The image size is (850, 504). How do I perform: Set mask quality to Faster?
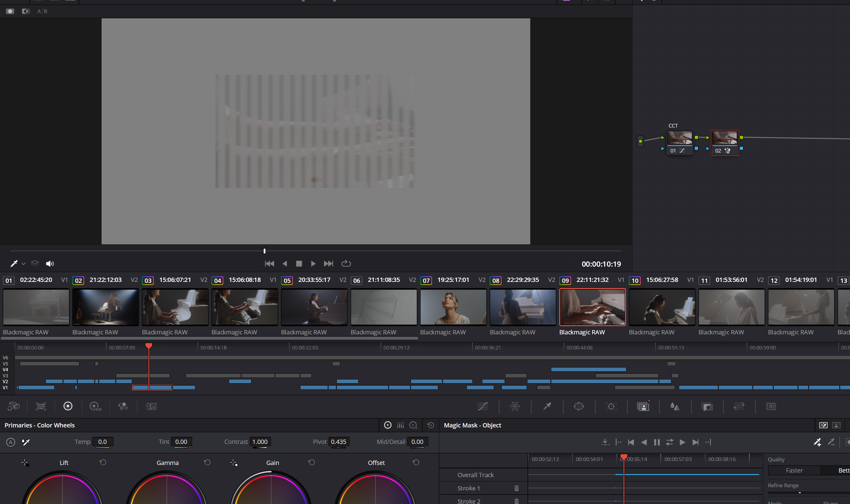click(x=794, y=470)
